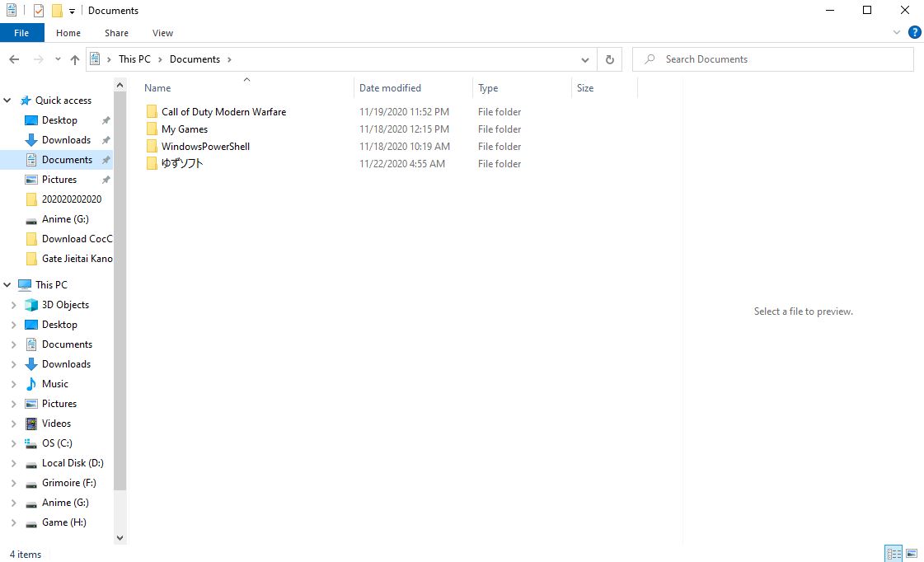Click the navigation pane vertical scrollbar
This screenshot has width=924, height=562.
(120, 288)
